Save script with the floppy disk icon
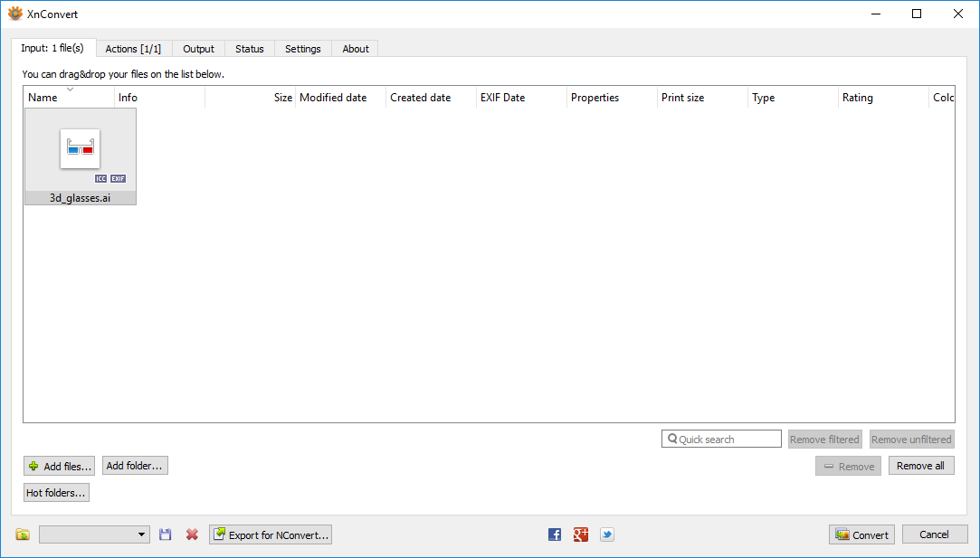The height and width of the screenshot is (558, 980). 165,534
